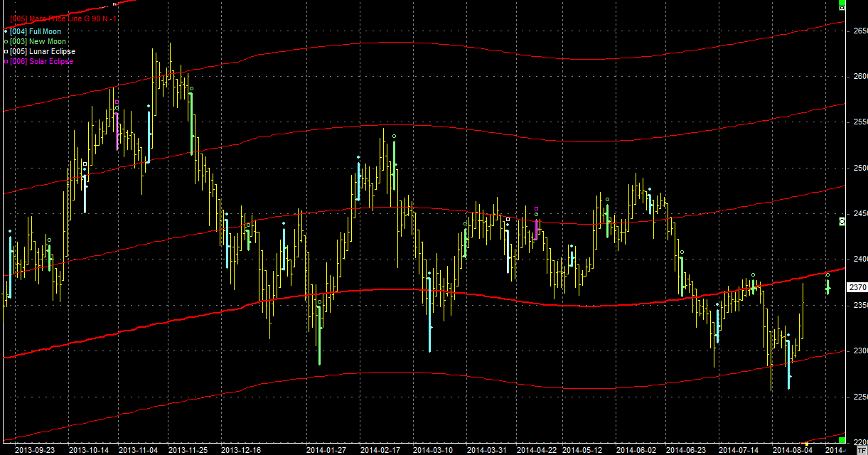Click the 2014-06-02 date label
Screen dimensions: 868x455
[636, 450]
